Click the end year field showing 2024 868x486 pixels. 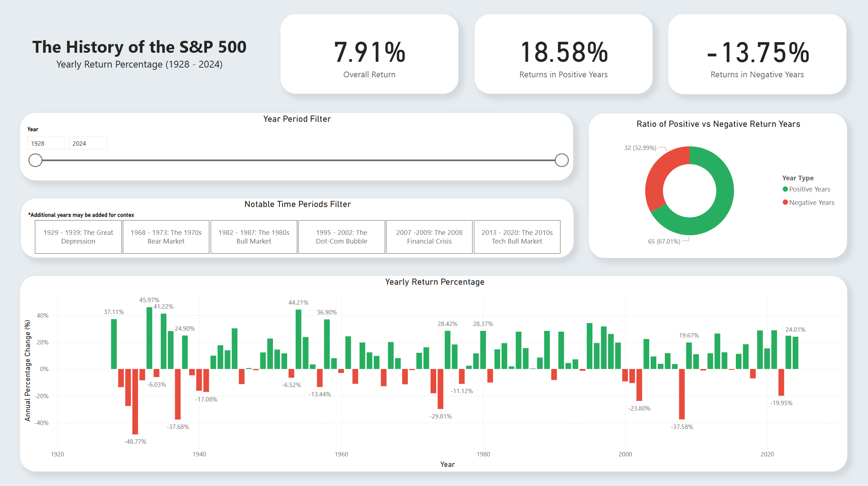click(88, 143)
